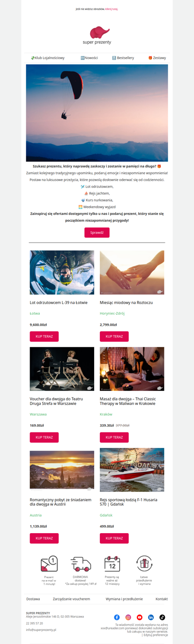
Task: Open the LinkedIn social icon
Action: tap(151, 617)
